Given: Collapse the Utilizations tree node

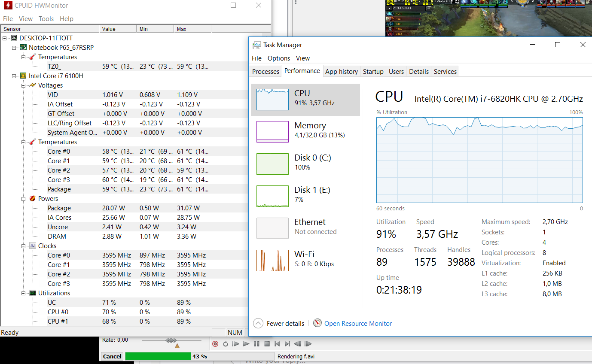Looking at the screenshot, I should [24, 293].
